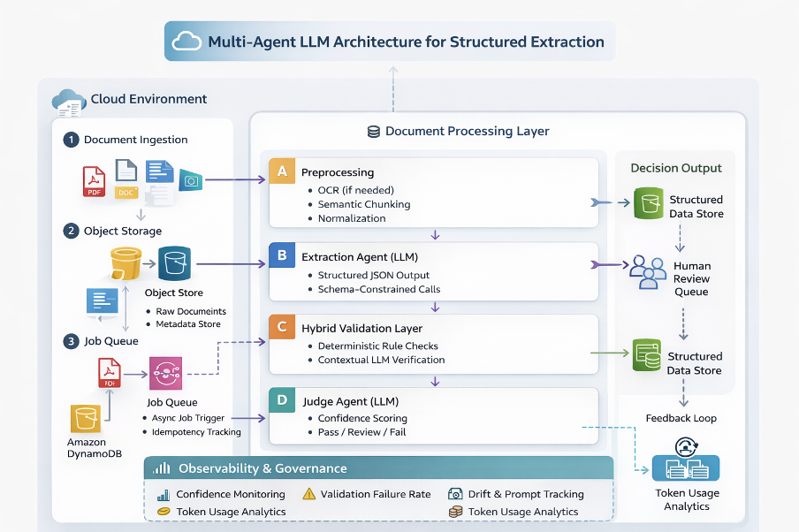Click the 'Contextual LLM Verification' bullet
Image resolution: width=799 pixels, height=532 pixels.
(381, 360)
